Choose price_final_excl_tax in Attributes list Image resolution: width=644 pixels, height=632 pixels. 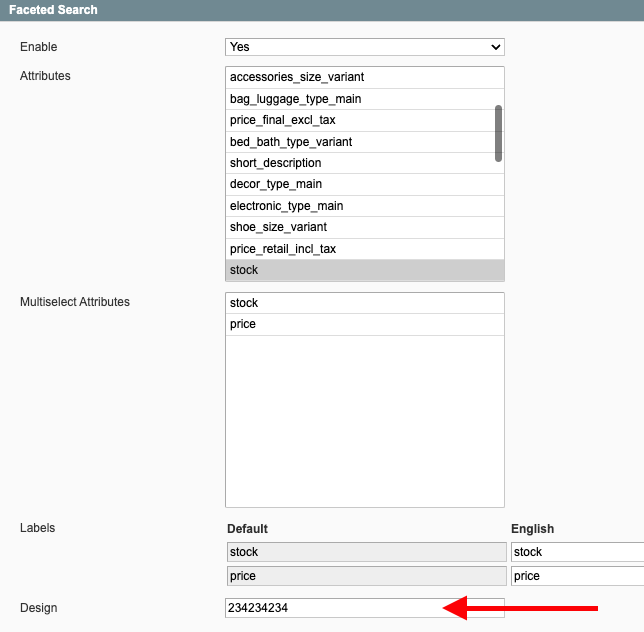(361, 120)
